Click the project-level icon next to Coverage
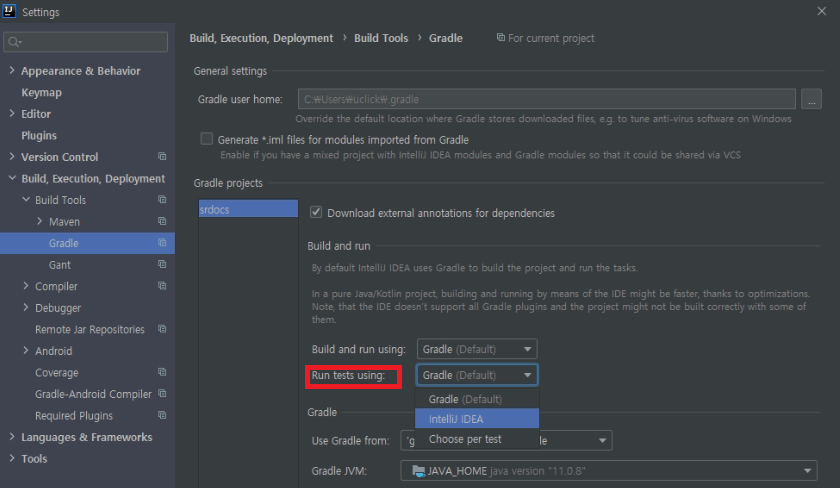The image size is (840, 488). pyautogui.click(x=162, y=372)
